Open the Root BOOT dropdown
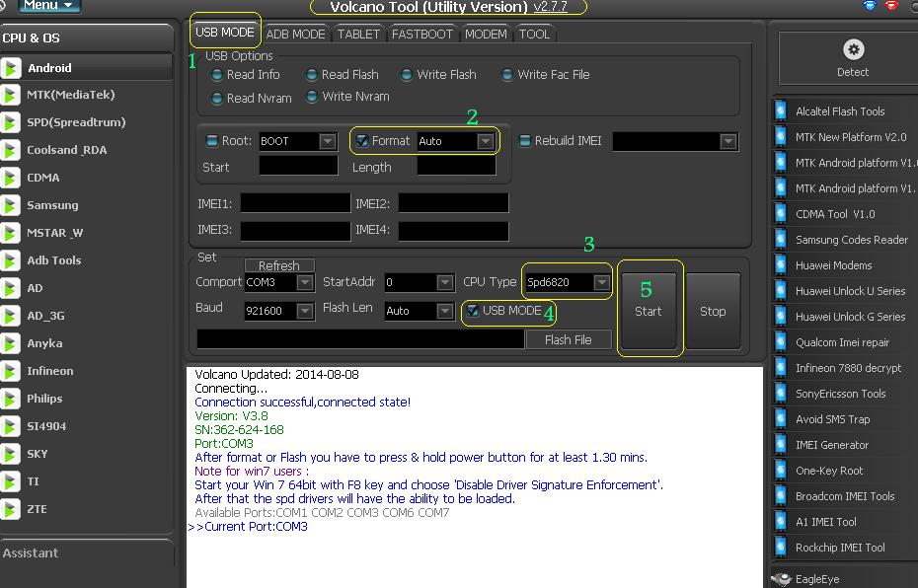 (x=328, y=142)
